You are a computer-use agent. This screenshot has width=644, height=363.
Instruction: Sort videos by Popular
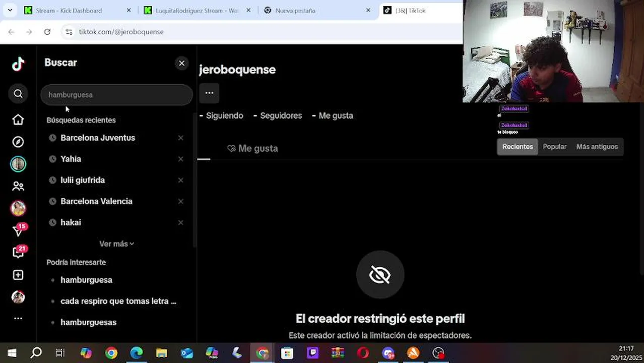tap(555, 147)
